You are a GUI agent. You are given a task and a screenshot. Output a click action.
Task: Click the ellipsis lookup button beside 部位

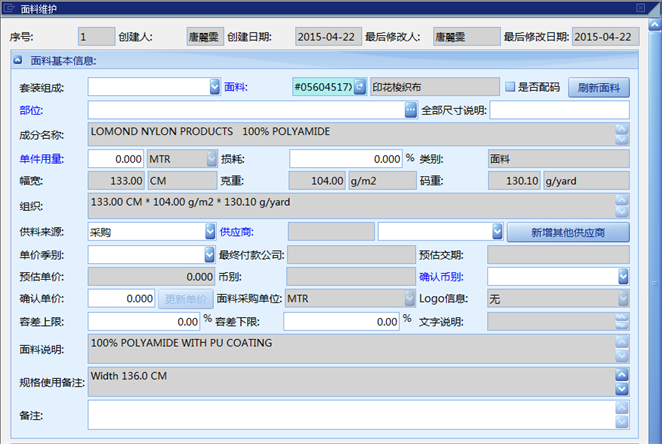[x=411, y=109]
